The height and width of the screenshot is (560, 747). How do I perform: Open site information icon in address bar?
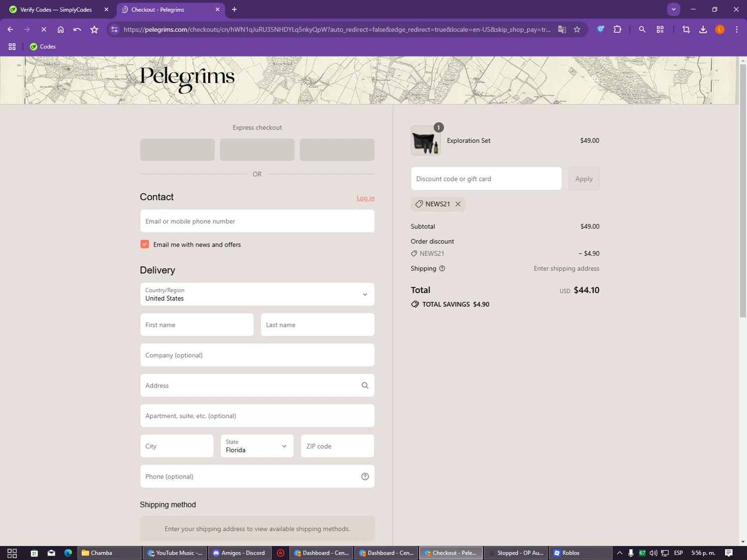coord(115,29)
